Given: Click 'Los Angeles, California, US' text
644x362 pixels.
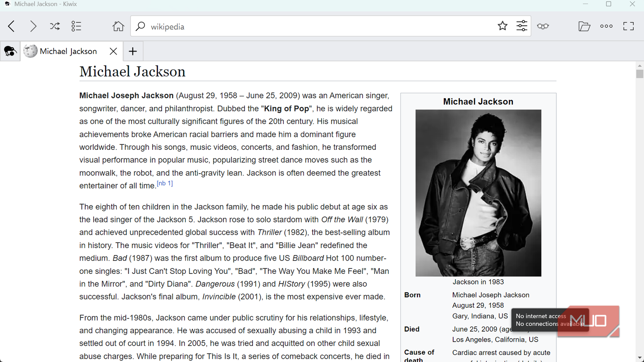Looking at the screenshot, I should 495,340.
